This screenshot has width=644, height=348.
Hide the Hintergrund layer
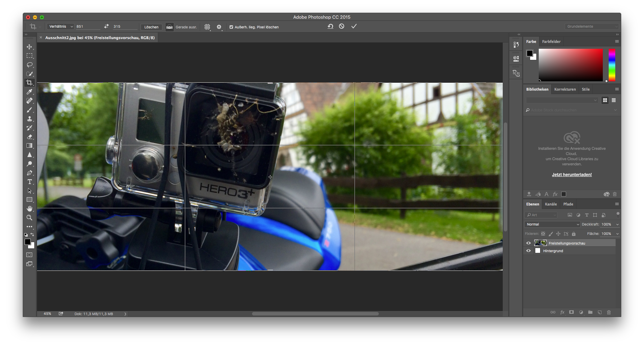click(528, 251)
